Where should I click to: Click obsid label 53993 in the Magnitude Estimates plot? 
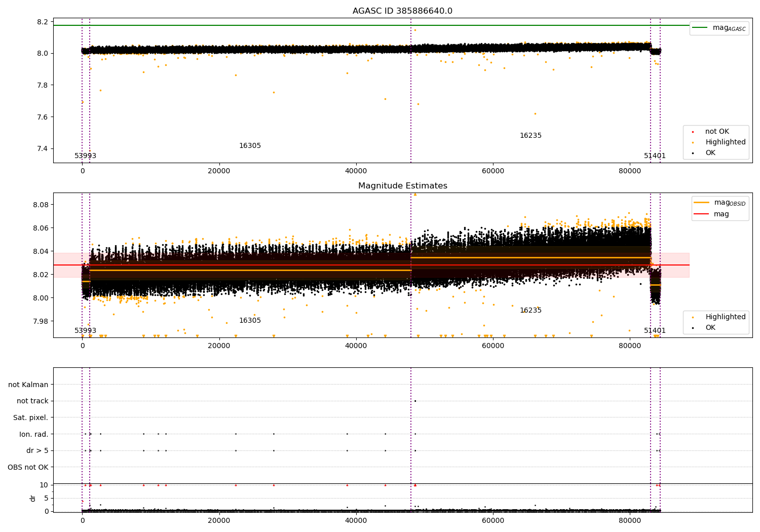tap(85, 331)
